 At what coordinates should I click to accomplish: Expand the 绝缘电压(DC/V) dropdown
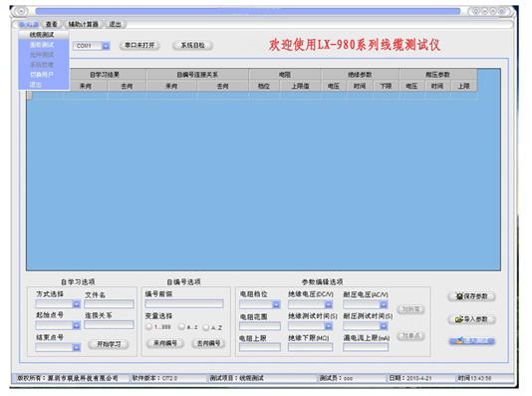pyautogui.click(x=329, y=304)
